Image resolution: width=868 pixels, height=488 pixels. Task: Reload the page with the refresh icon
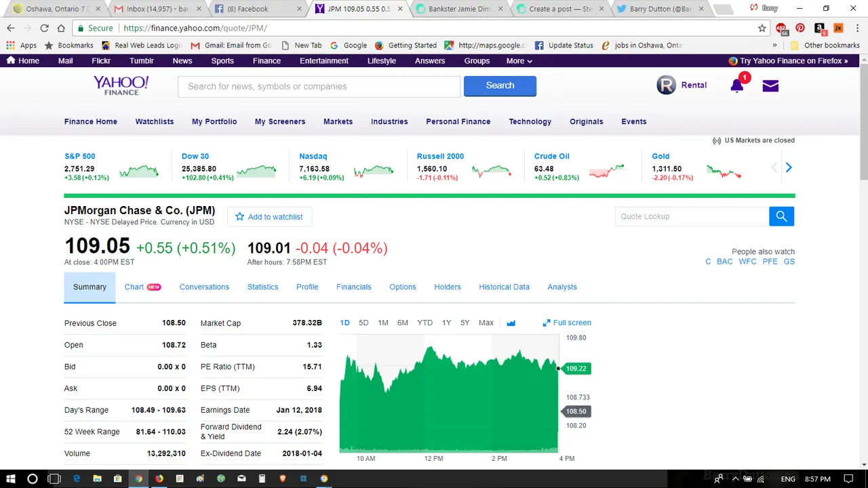pyautogui.click(x=44, y=28)
